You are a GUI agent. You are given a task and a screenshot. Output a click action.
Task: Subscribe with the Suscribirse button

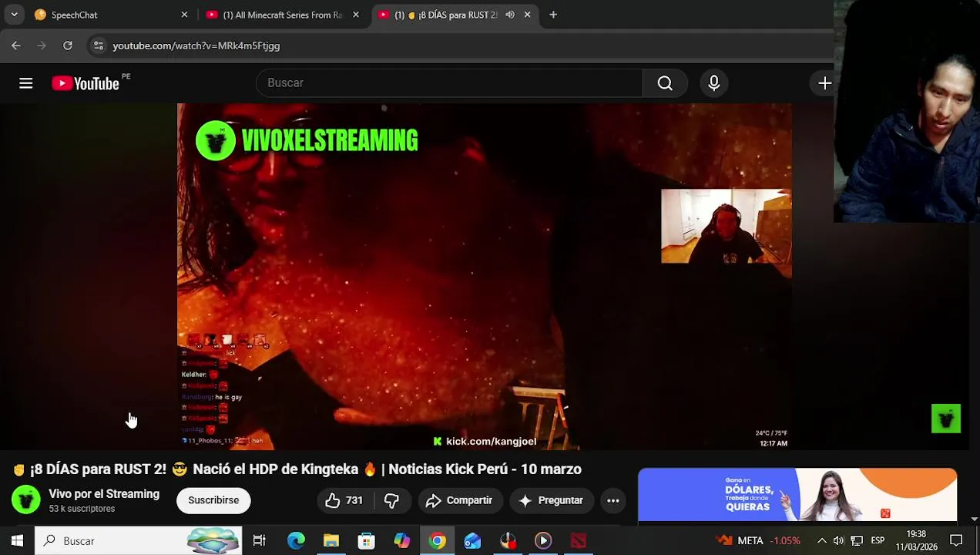point(213,500)
